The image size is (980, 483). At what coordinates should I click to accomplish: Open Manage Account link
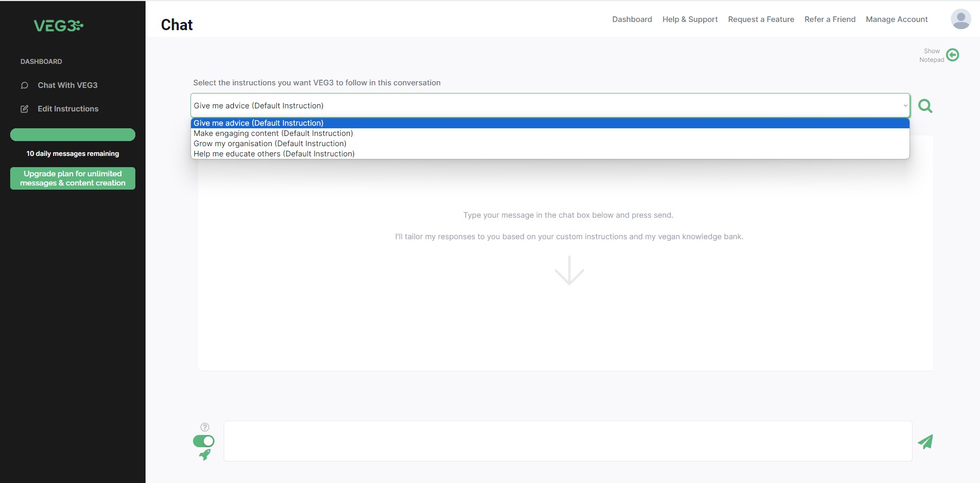[897, 19]
